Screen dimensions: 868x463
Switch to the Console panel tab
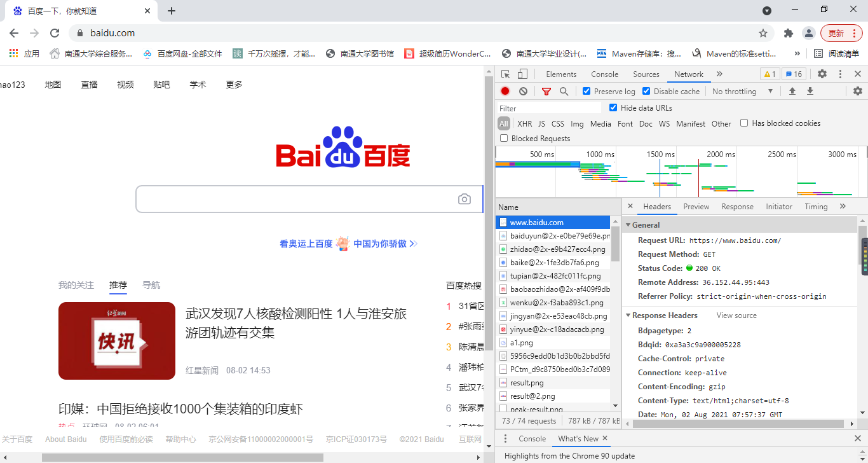pos(604,74)
